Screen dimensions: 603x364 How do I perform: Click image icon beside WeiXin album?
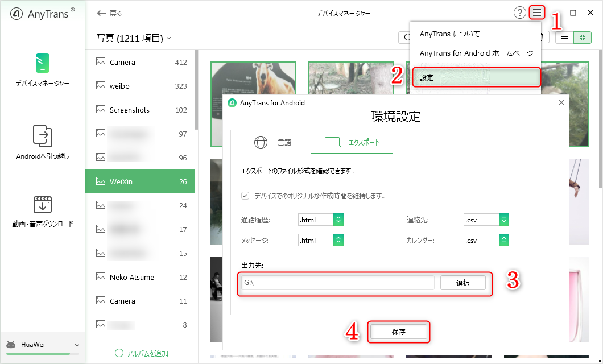[x=101, y=181]
